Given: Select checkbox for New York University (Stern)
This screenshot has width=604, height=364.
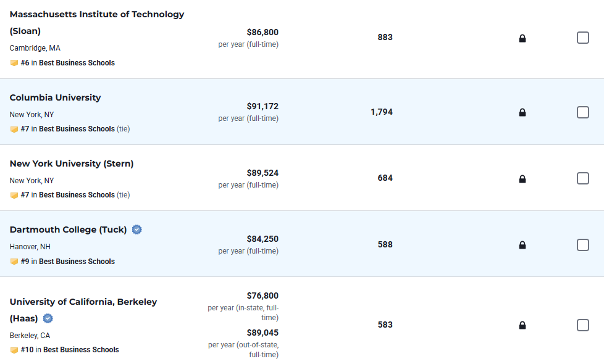Looking at the screenshot, I should click(582, 178).
